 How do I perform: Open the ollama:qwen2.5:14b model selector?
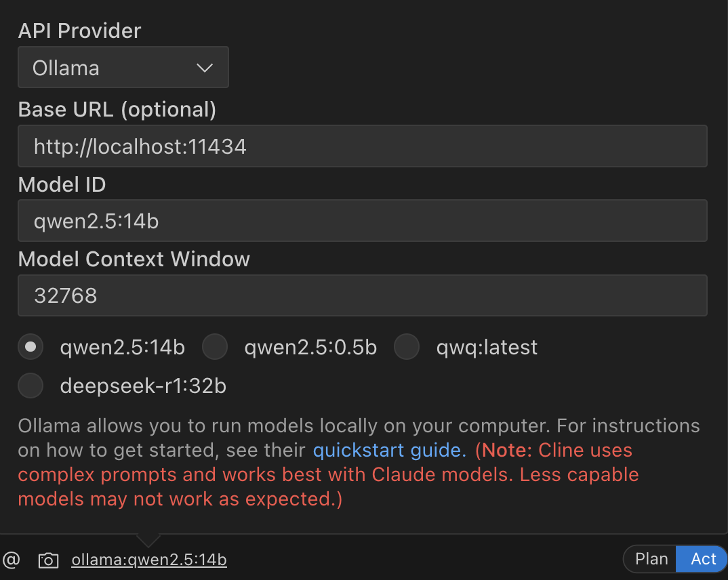[149, 560]
